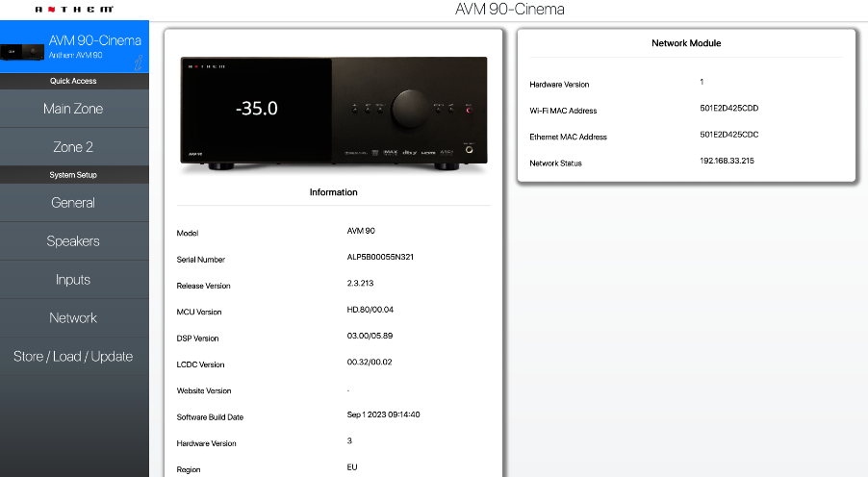
Task: Click the Region label
Action: (x=189, y=470)
